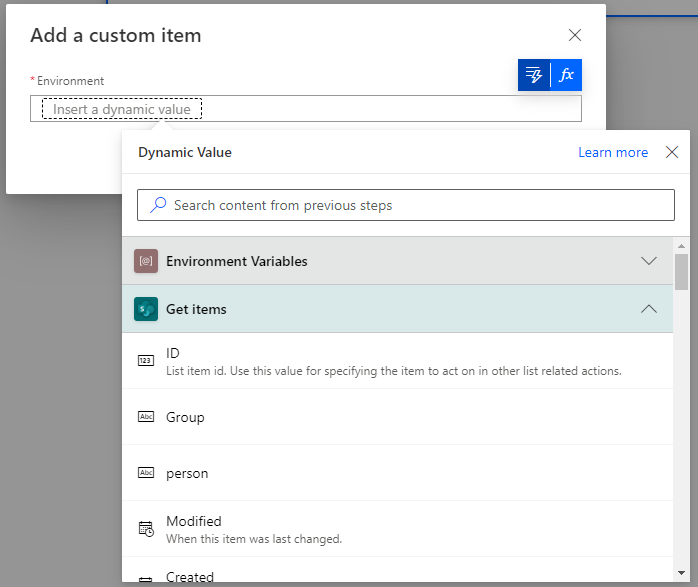Click the calendar icon beside Modified
The image size is (698, 587).
point(146,529)
